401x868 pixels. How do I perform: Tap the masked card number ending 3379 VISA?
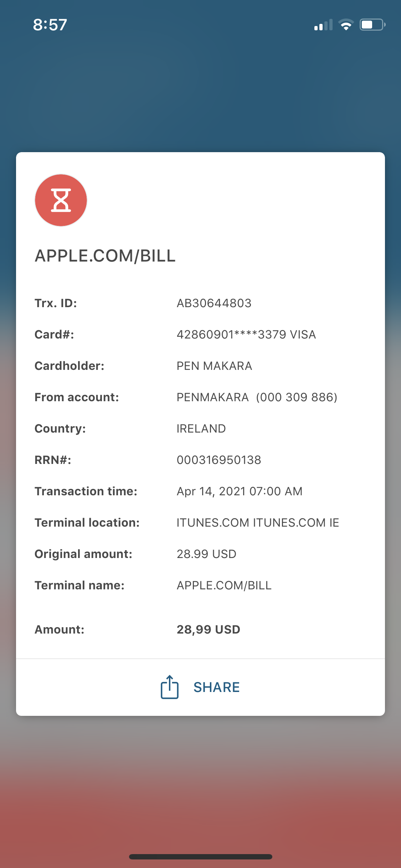pos(246,335)
